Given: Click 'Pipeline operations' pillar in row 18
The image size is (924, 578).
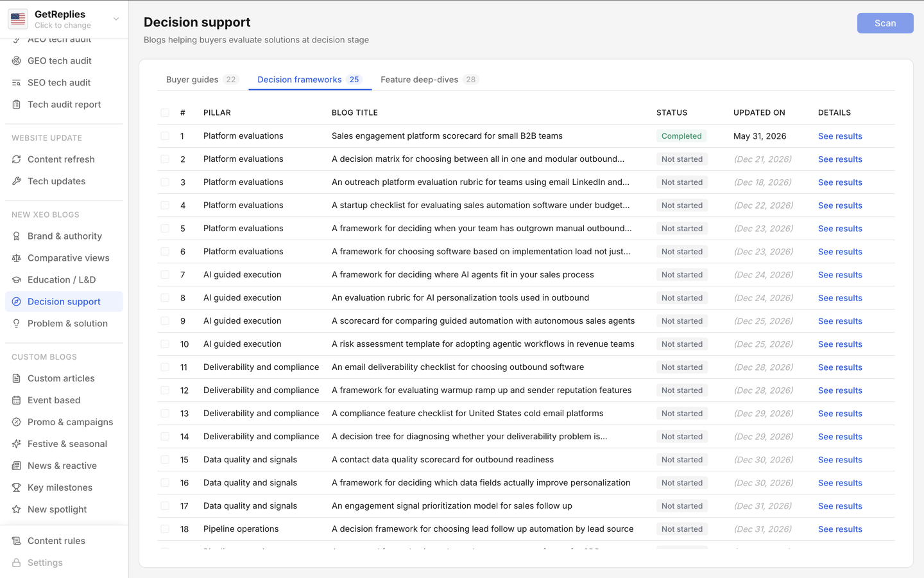Looking at the screenshot, I should click(x=241, y=529).
